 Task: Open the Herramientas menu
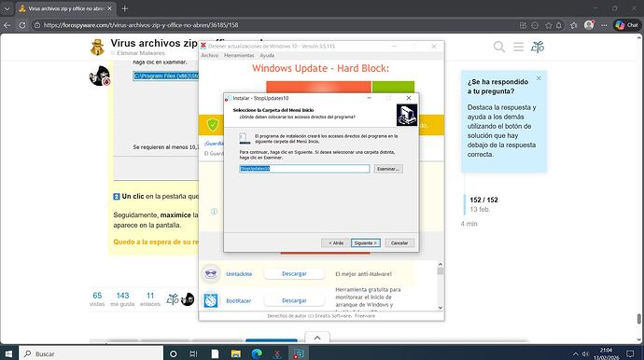pos(239,55)
